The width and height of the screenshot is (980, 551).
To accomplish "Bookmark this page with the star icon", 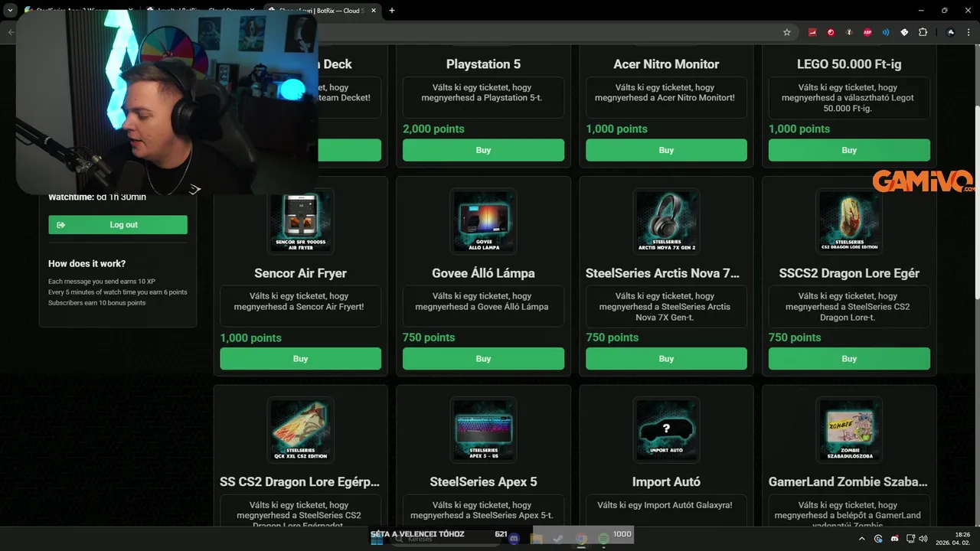I will pyautogui.click(x=786, y=32).
